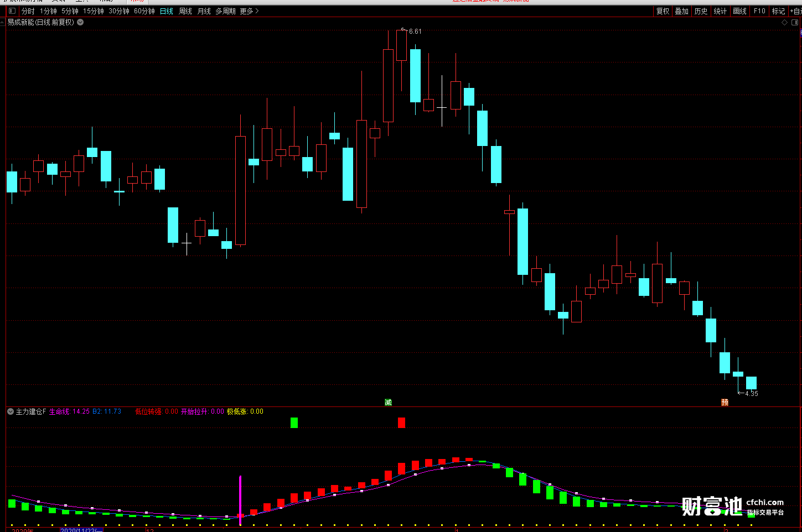Click the 生命线: 14.25 indicator value
This screenshot has width=802, height=532.
click(69, 411)
